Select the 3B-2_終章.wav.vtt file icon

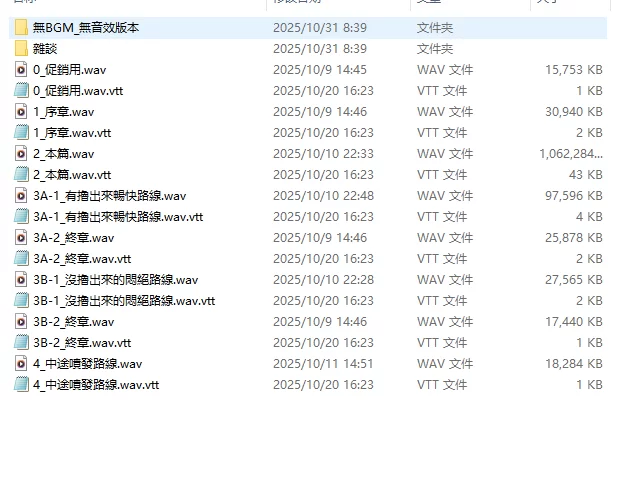pyautogui.click(x=21, y=343)
